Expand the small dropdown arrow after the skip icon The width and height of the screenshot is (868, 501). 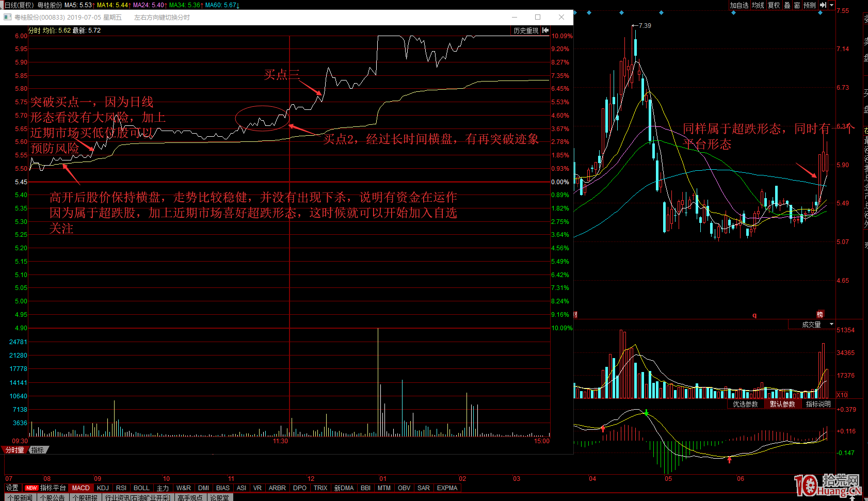[831, 5]
